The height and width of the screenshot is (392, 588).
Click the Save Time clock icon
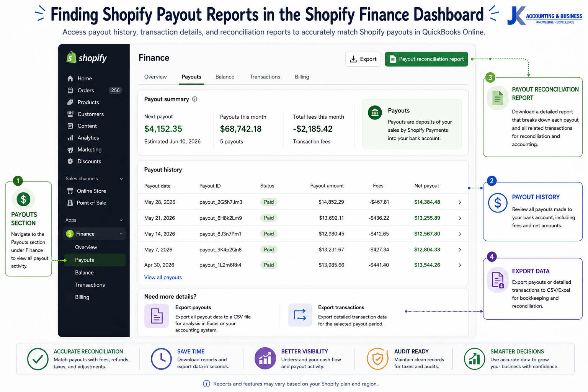tap(161, 359)
